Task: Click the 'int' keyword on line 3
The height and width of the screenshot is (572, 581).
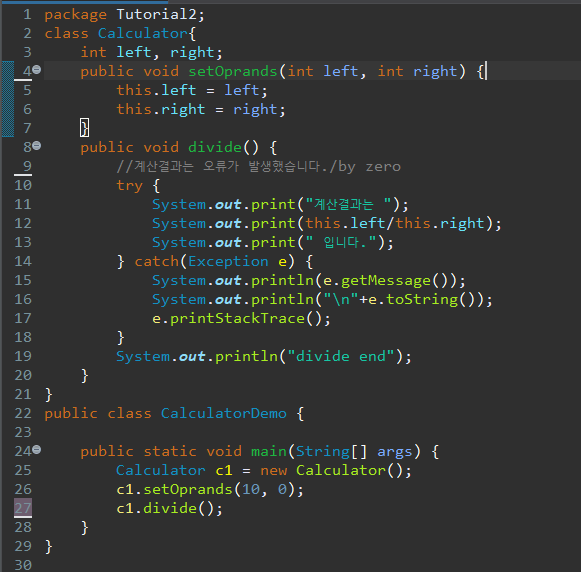Action: click(93, 53)
